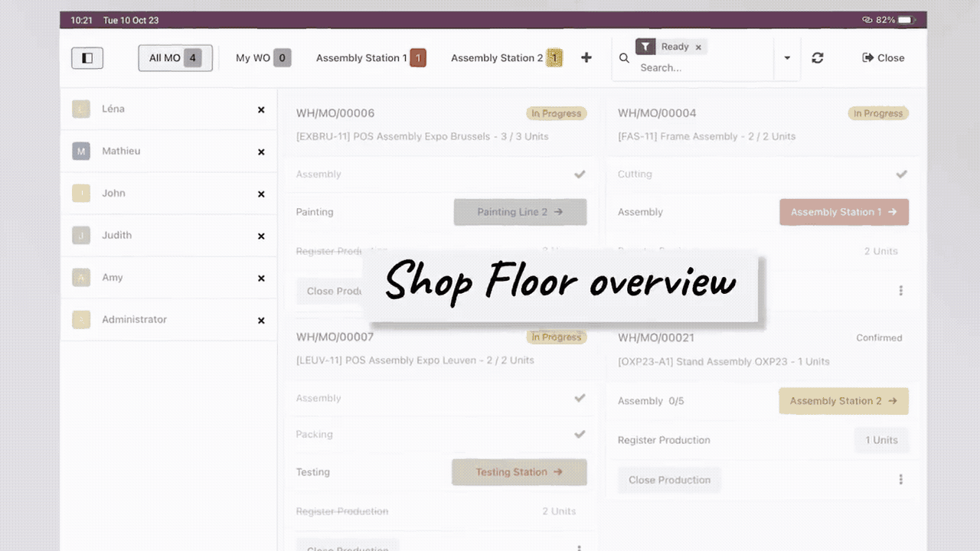Click into the Search input field
Viewport: 980px width, 551px height.
[x=701, y=68]
